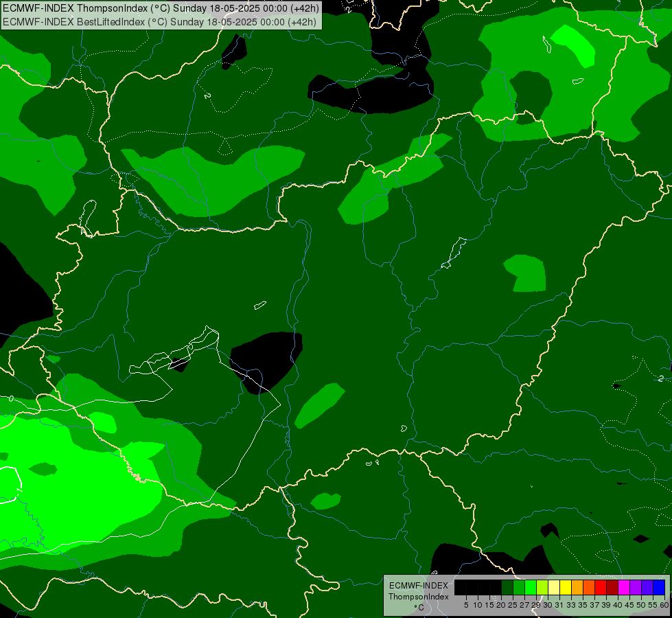Click the legend label 'ECMWF-INDEX'
This screenshot has height=618, width=672.
tap(419, 586)
